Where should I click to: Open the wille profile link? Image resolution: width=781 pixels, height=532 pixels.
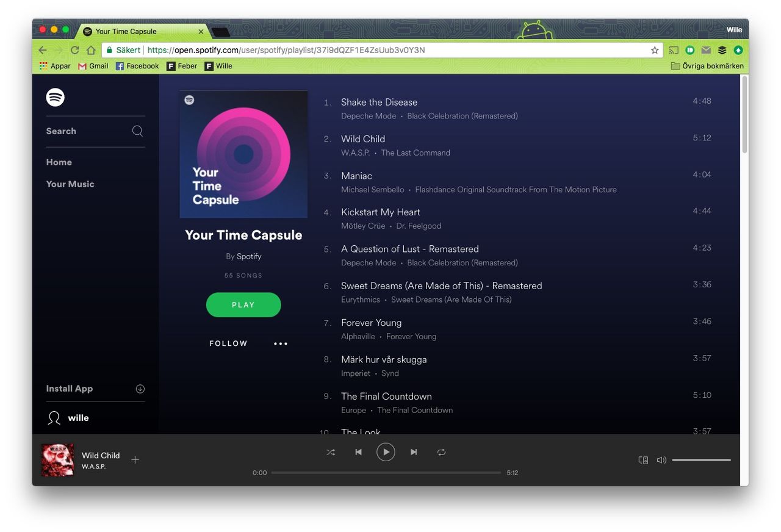78,418
